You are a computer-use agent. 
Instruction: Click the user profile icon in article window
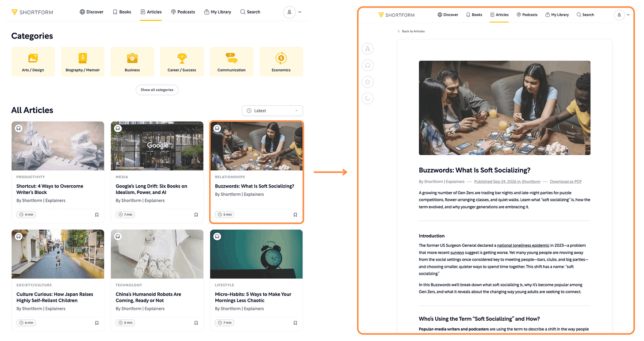tap(619, 15)
